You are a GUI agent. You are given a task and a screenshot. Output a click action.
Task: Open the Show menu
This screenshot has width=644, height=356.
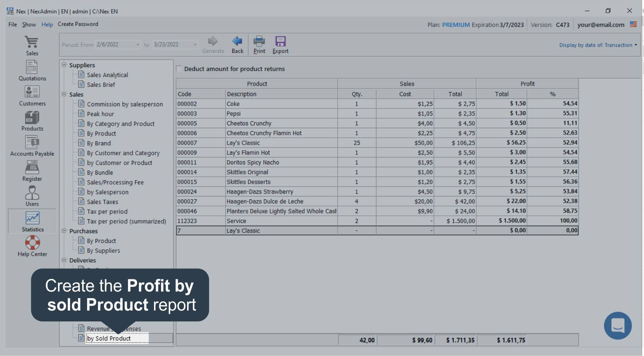tap(29, 24)
